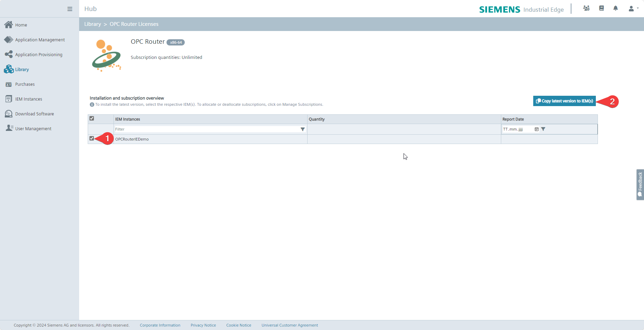644x330 pixels.
Task: Click the calendar icon in Report Date filter
Action: point(536,129)
